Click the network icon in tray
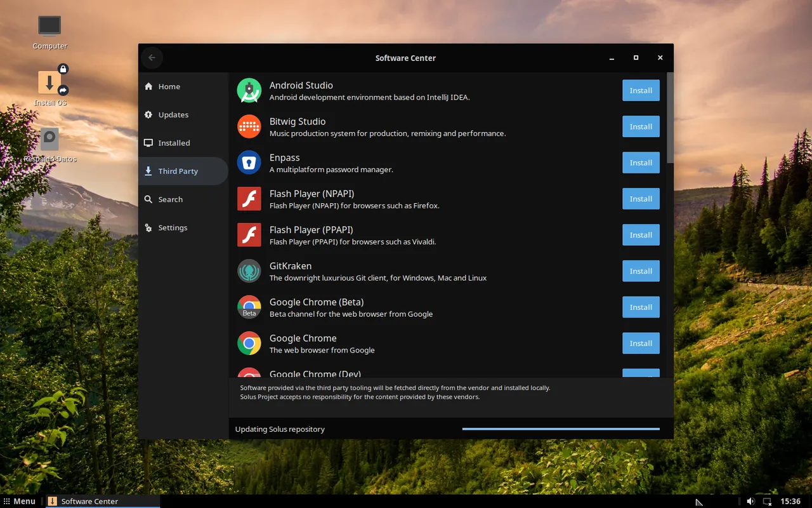The width and height of the screenshot is (812, 508). point(767,501)
